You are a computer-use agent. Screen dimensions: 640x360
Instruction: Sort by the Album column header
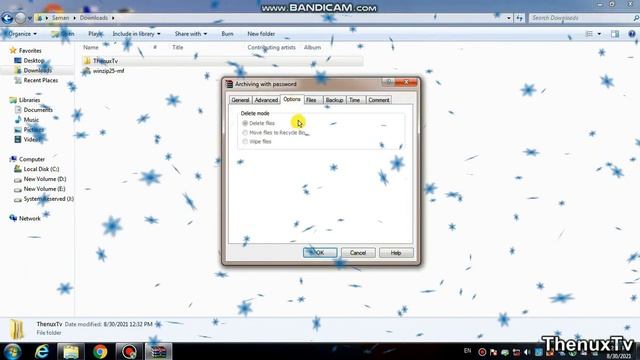pyautogui.click(x=312, y=47)
